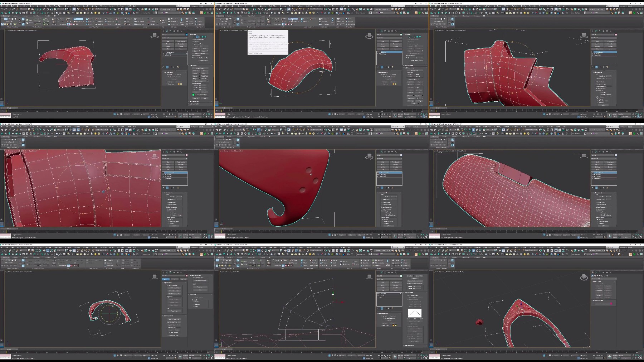Click Remove Modifier trash icon in dense-mesh screenshot

tap(603, 188)
